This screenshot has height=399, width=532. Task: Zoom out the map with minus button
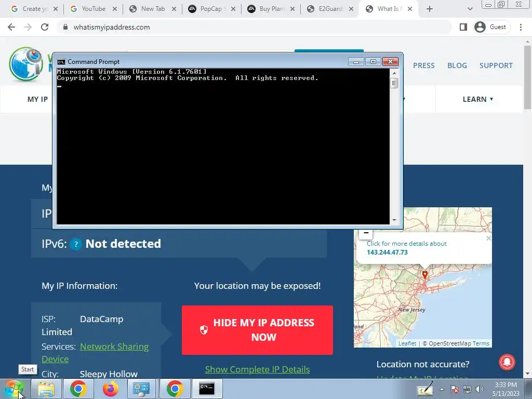pos(366,233)
